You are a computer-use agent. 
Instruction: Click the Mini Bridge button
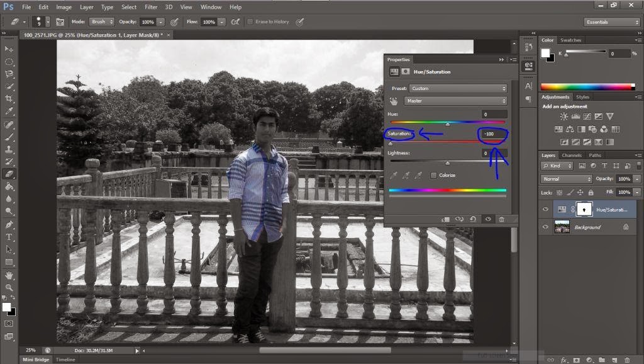(36, 360)
